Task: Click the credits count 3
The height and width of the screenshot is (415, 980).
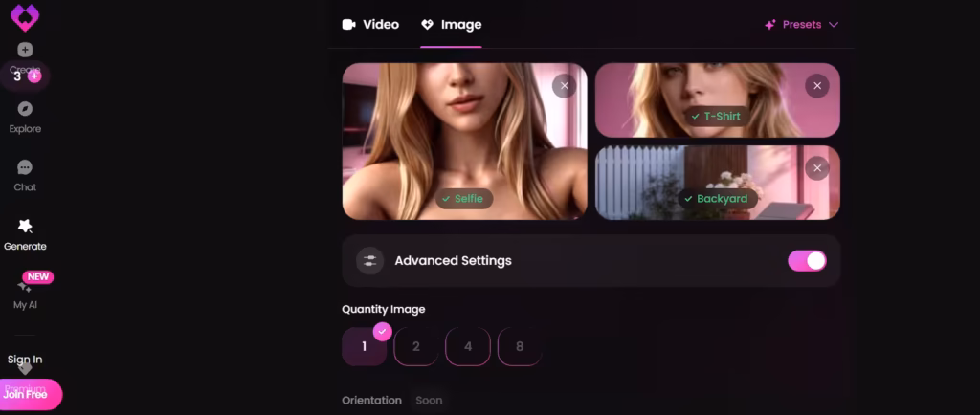Action: [x=17, y=76]
